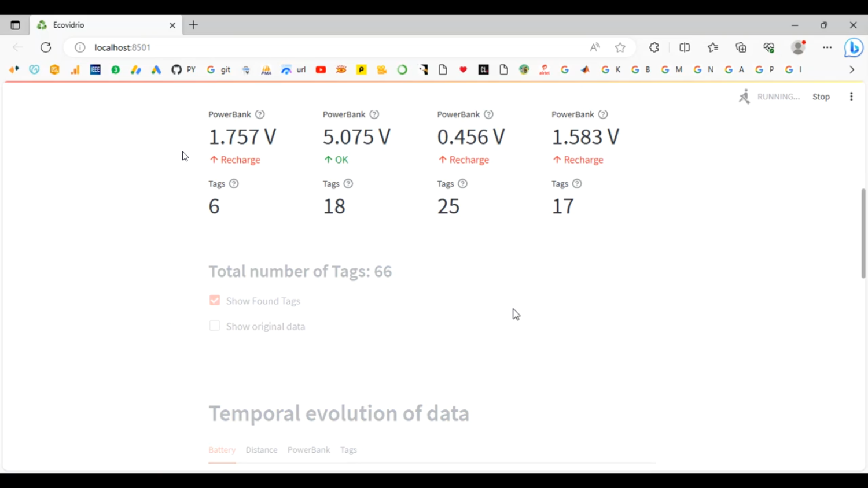Open the YouTube bookmark
This screenshot has height=488, width=868.
click(x=321, y=70)
